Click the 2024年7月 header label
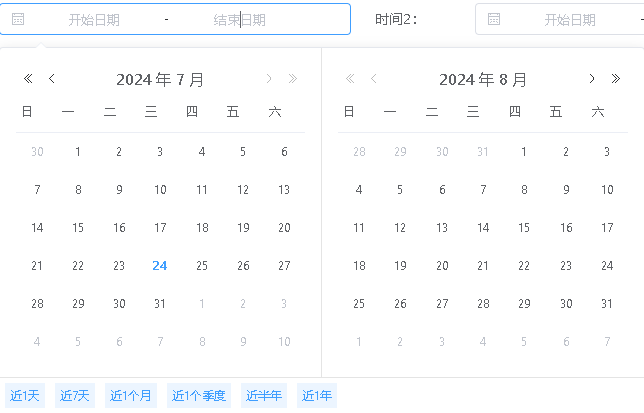 160,79
